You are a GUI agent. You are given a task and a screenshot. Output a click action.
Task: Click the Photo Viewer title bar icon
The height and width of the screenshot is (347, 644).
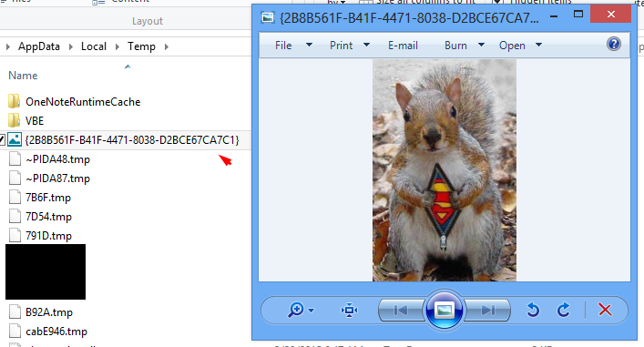click(x=268, y=17)
